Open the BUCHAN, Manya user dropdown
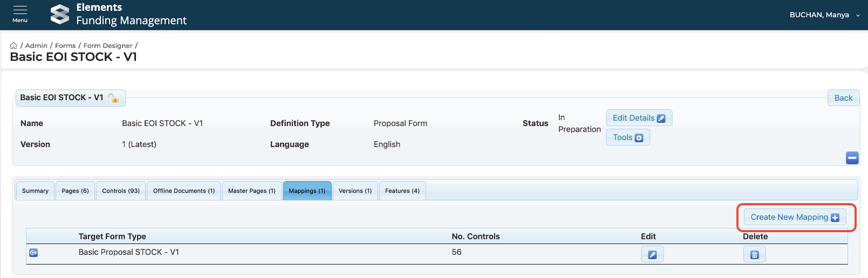 824,15
